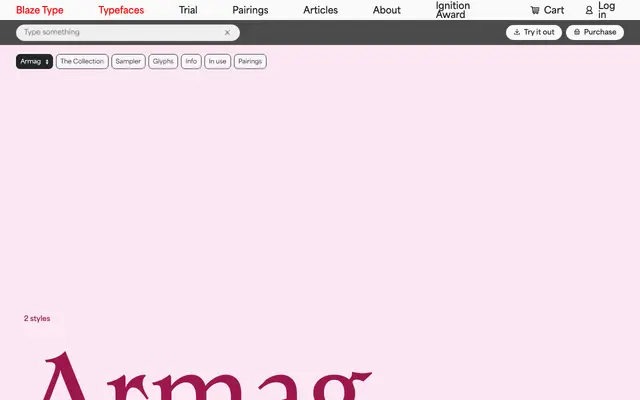Open the Articles section

(320, 10)
